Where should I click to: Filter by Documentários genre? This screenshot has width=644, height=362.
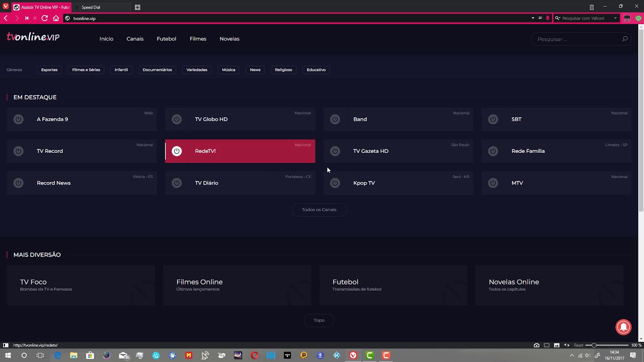coord(157,70)
